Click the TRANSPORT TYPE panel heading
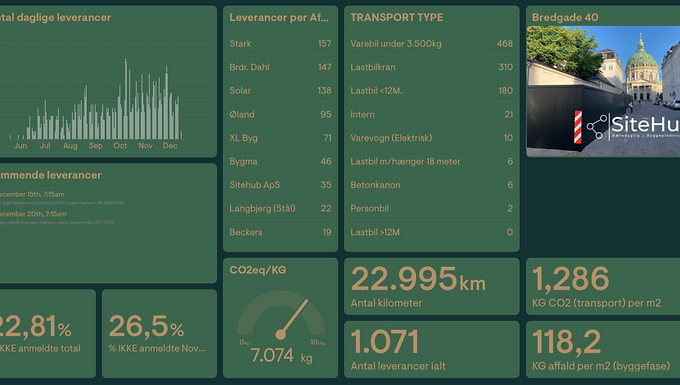Image resolution: width=680 pixels, height=385 pixels. pyautogui.click(x=397, y=17)
